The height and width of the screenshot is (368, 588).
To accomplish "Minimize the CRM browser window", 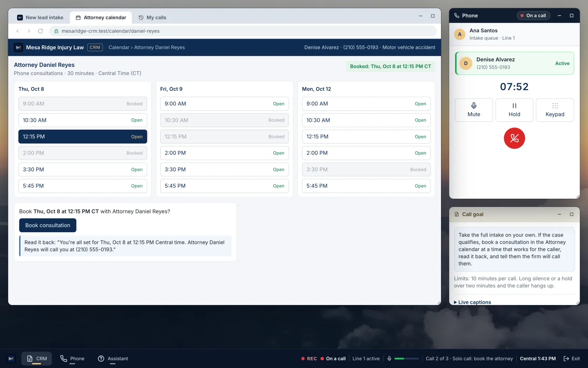I will [x=420, y=16].
